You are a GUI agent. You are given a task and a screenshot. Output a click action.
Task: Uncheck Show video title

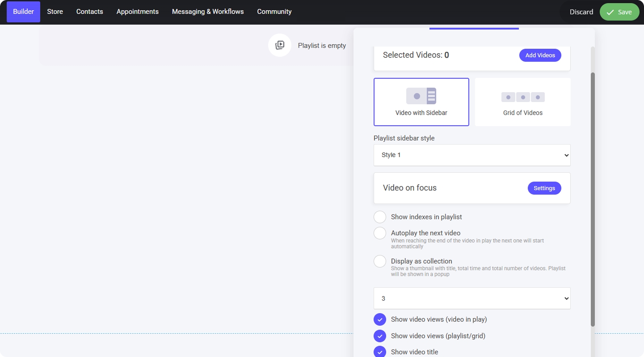380,352
